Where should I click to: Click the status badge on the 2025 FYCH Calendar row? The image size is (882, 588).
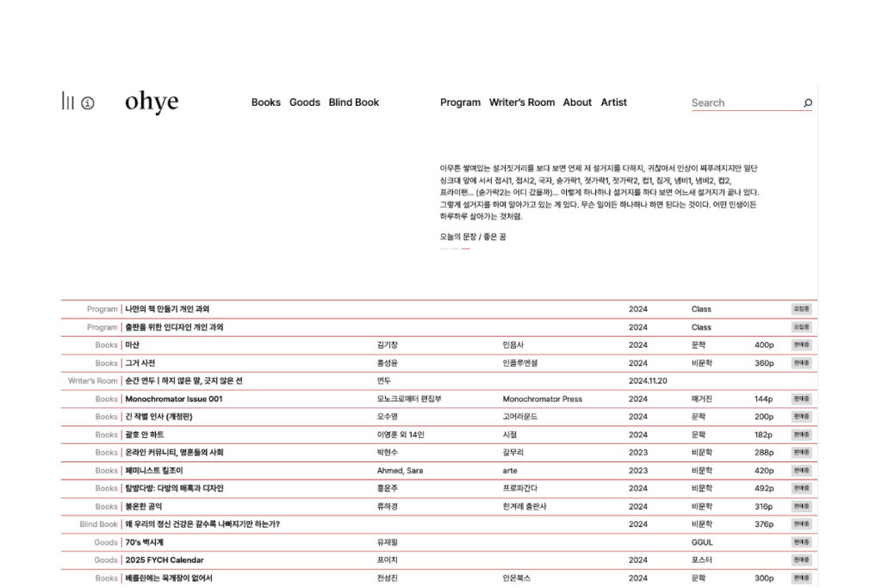pyautogui.click(x=801, y=560)
